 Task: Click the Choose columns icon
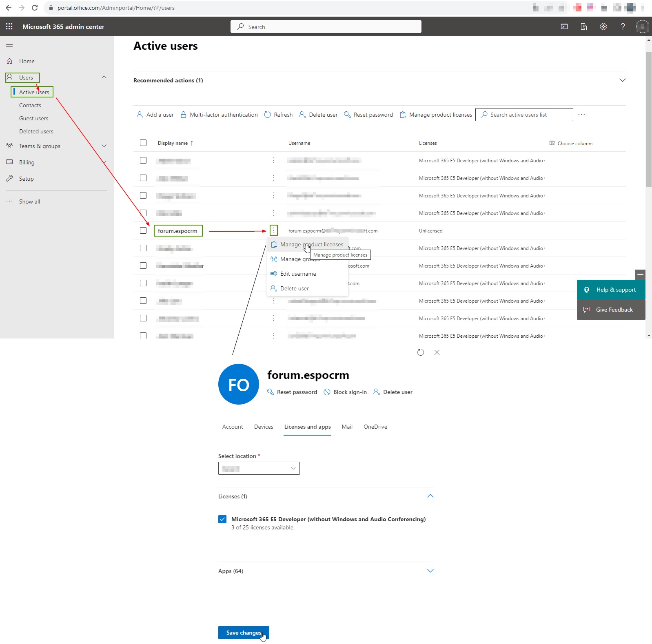[552, 143]
